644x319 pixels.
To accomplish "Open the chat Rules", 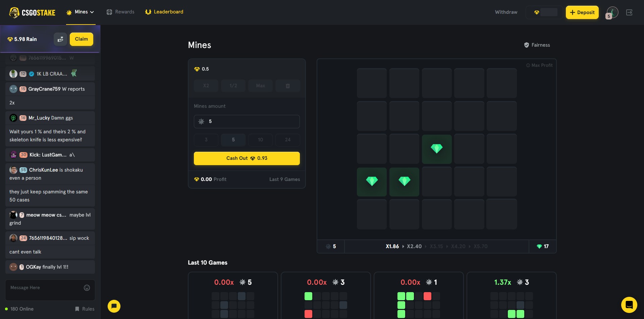I will pyautogui.click(x=85, y=309).
